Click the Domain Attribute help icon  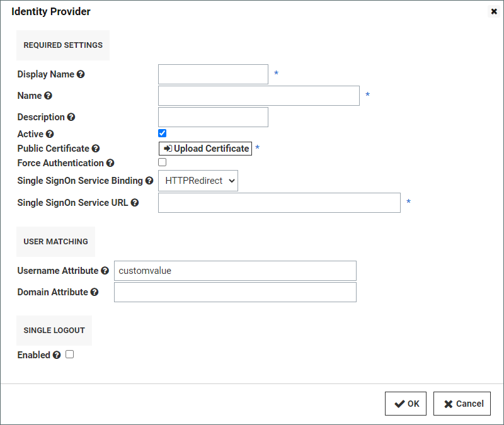94,292
